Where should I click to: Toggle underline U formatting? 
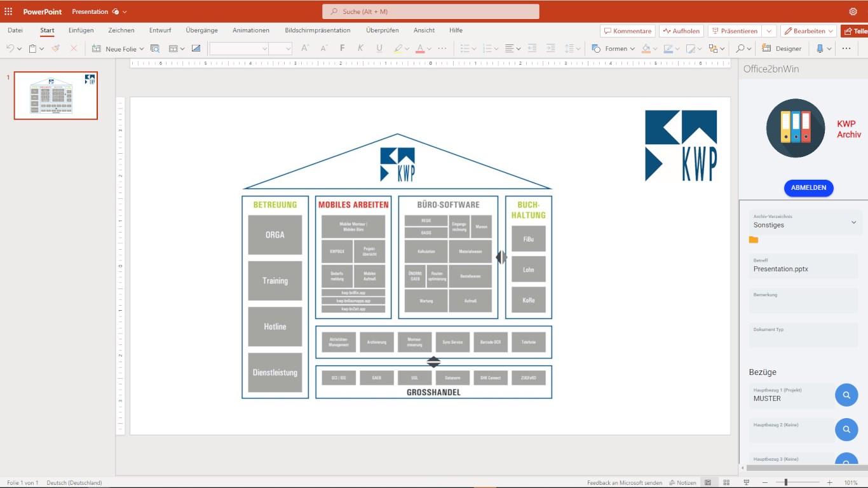pos(379,48)
